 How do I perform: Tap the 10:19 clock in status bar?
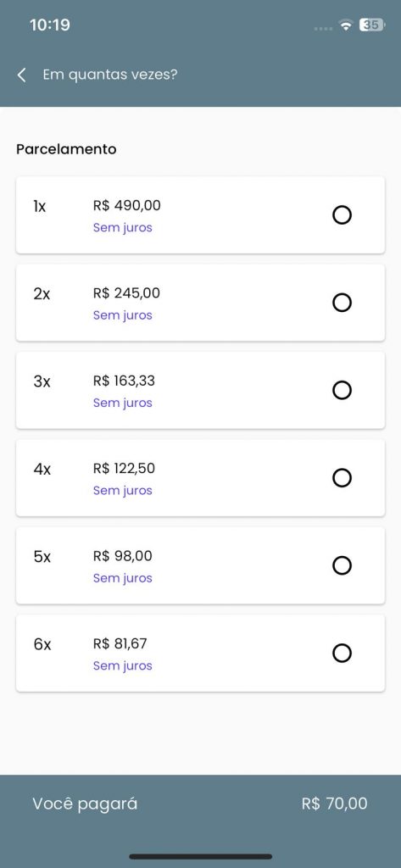point(50,25)
